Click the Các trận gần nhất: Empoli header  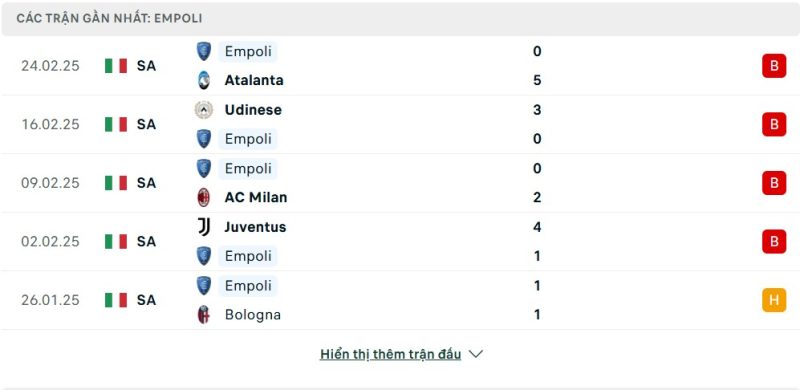click(x=109, y=18)
